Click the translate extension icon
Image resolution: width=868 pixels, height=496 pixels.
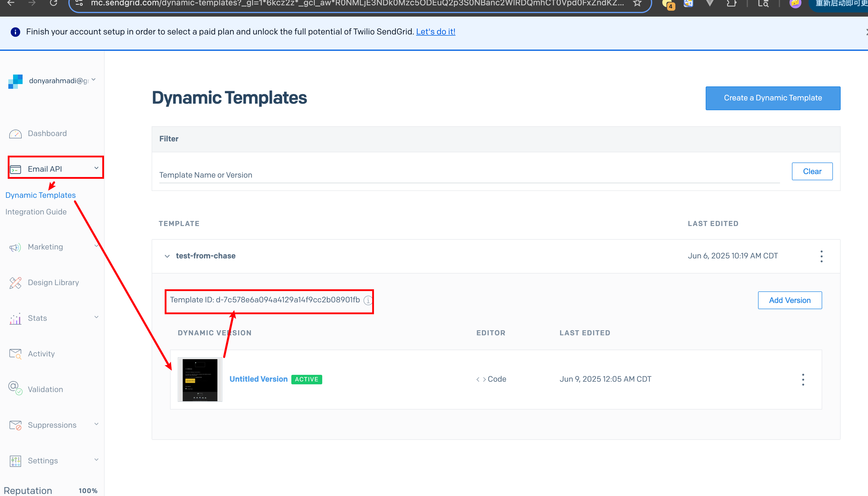click(688, 3)
